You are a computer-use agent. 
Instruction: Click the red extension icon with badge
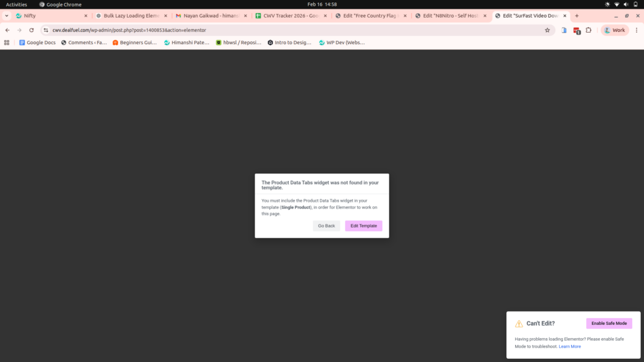pos(576,30)
